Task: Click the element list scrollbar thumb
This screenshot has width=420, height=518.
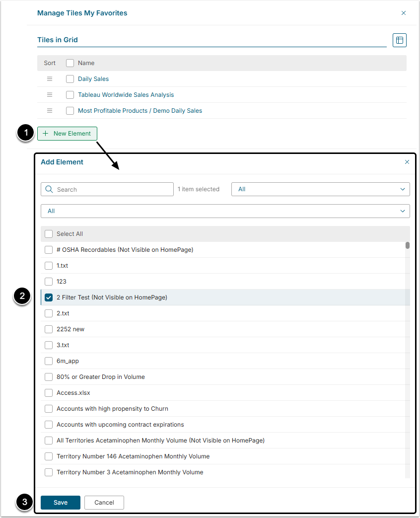Action: (408, 245)
